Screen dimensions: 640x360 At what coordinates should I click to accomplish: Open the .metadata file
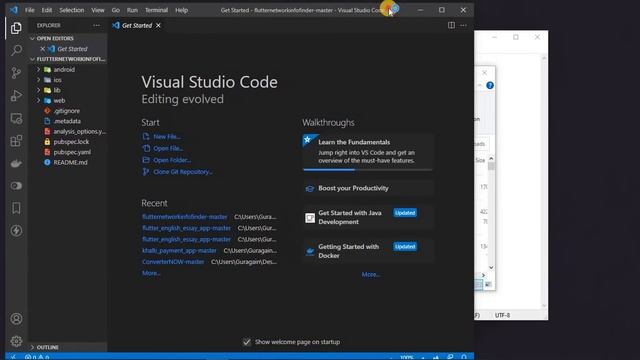tap(67, 121)
